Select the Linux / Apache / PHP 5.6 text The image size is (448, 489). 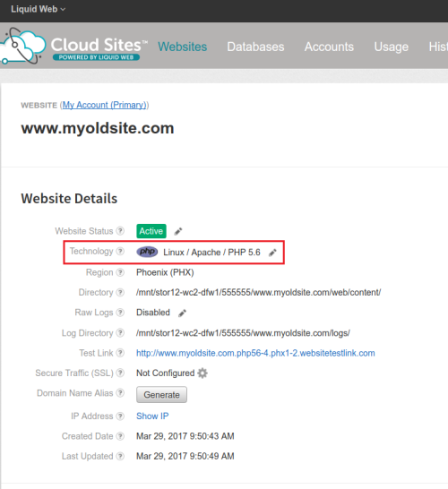pyautogui.click(x=211, y=252)
